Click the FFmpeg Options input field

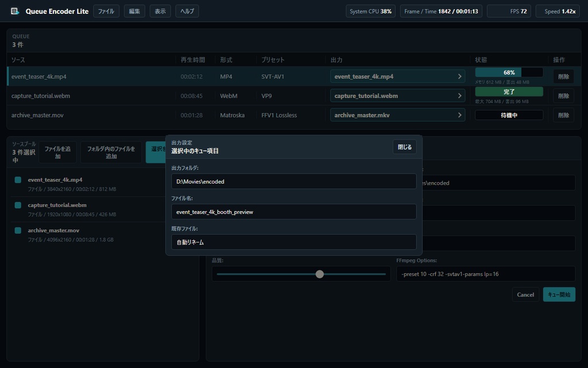tap(486, 274)
